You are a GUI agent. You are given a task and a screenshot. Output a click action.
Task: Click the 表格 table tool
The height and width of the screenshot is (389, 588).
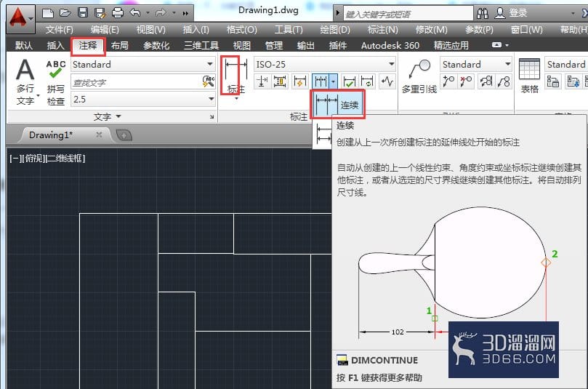pyautogui.click(x=529, y=76)
